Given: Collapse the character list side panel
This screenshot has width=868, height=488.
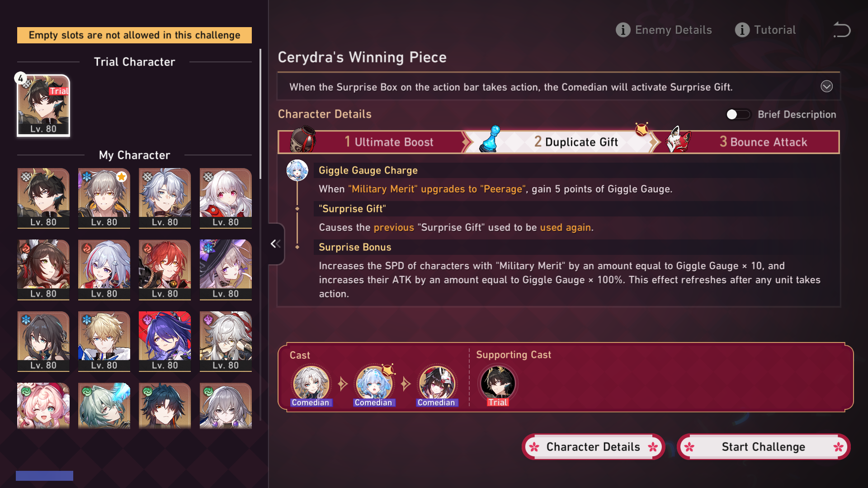Looking at the screenshot, I should click(x=276, y=244).
